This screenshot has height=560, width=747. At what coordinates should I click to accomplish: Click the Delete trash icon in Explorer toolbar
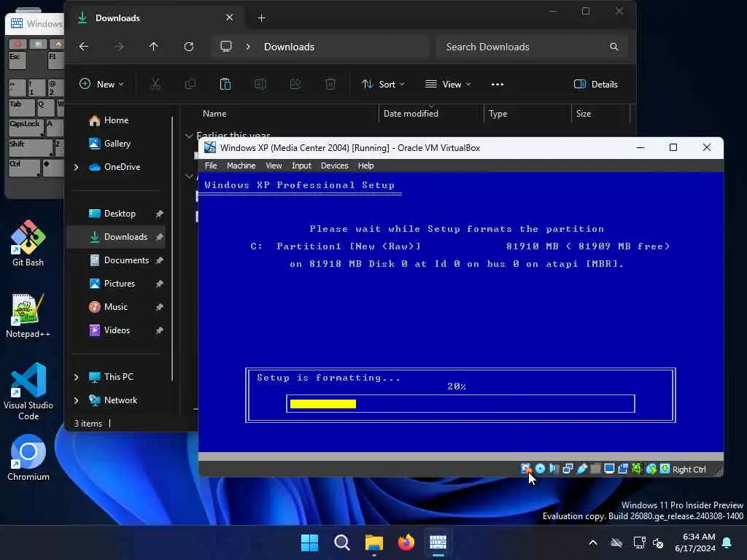click(330, 85)
